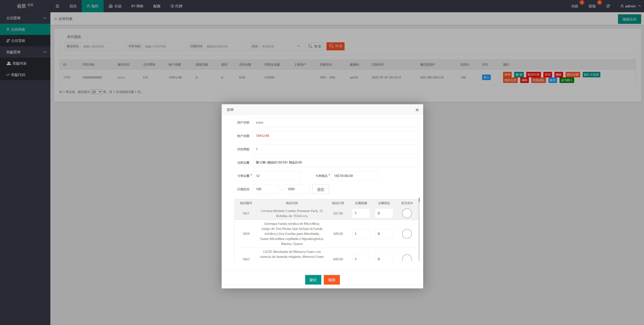Select product 1857 radio circle
This screenshot has height=325, width=644.
pos(407,213)
